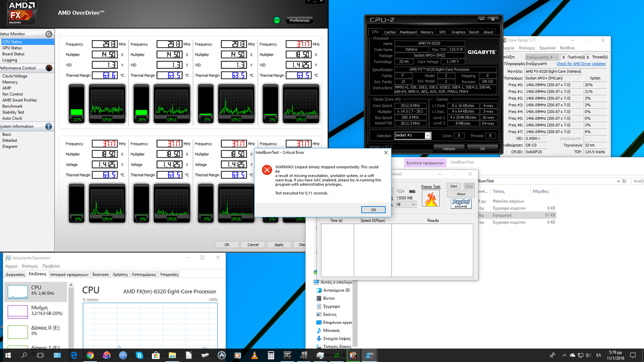Switch to the Mainboard tab in CPU-Z
Screen dimensions: 644x362
[408, 32]
